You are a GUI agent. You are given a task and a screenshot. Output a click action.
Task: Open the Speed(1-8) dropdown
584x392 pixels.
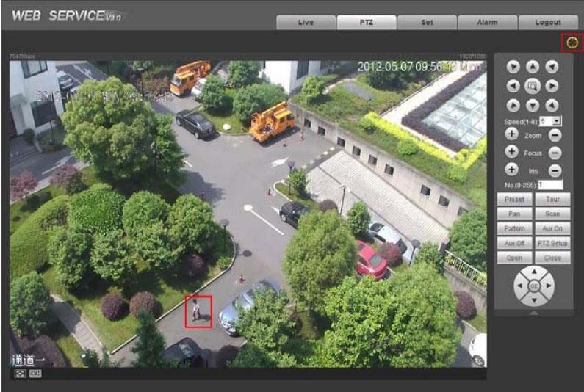point(557,120)
